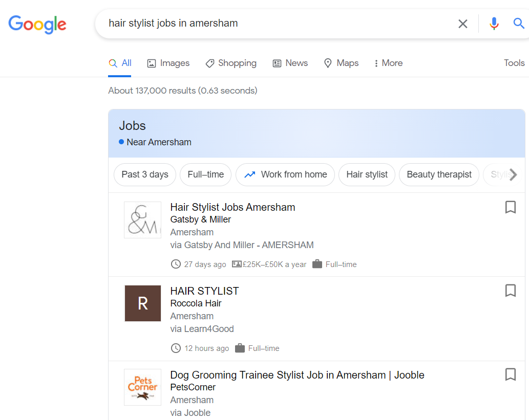Select the Beauty therapist filter chip
The width and height of the screenshot is (529, 420).
[x=439, y=174]
